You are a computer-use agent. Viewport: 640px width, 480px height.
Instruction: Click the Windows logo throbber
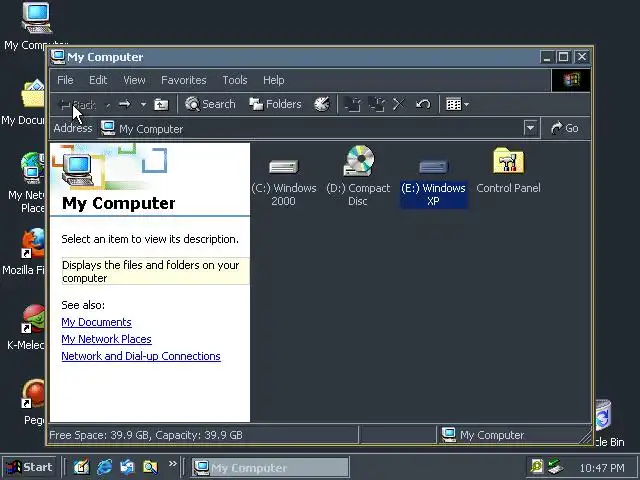(x=571, y=80)
